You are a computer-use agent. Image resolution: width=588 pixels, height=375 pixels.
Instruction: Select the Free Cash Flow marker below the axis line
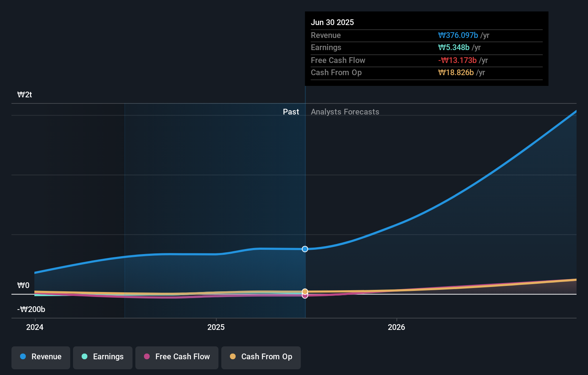pos(305,297)
